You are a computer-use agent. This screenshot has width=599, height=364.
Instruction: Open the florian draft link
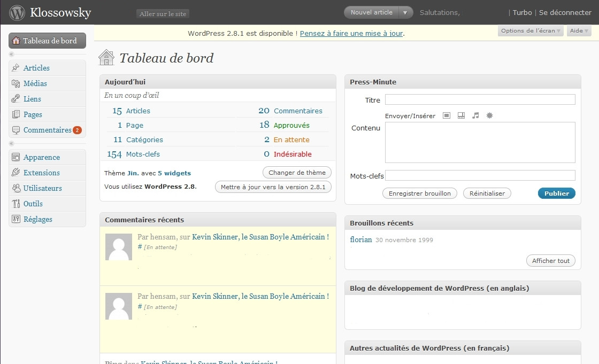pyautogui.click(x=360, y=239)
